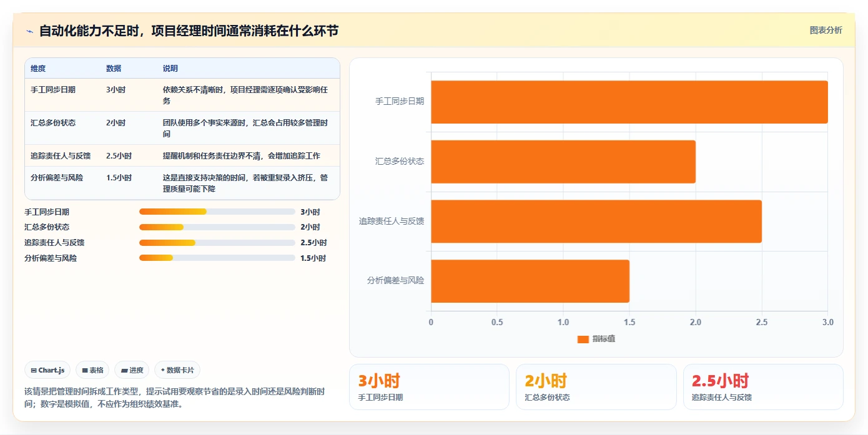This screenshot has height=435, width=868.
Task: Click the description starting 依赖关系不清晰时
Action: (x=245, y=95)
